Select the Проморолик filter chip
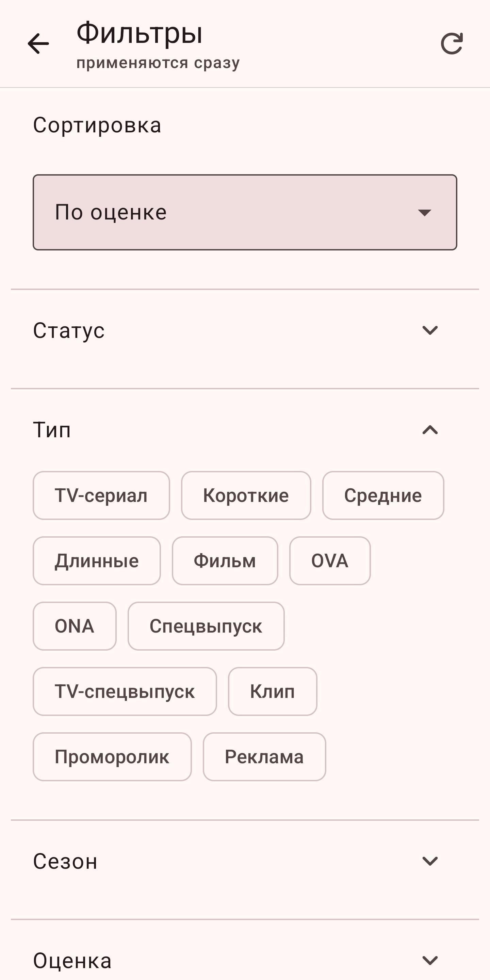Viewport: 490px width, 980px height. pyautogui.click(x=112, y=757)
